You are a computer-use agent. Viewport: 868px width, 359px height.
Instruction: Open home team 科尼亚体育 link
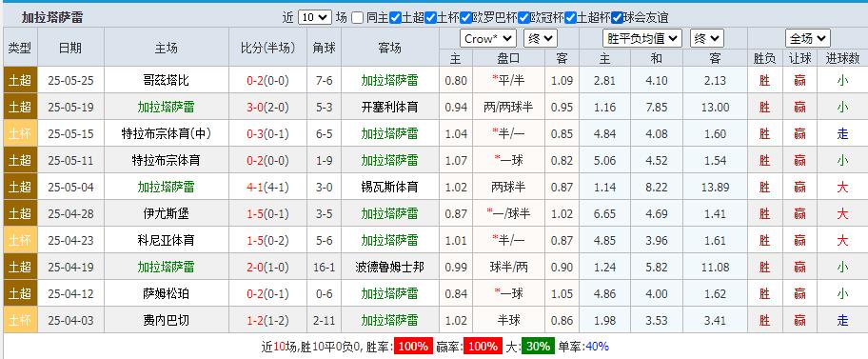[166, 240]
